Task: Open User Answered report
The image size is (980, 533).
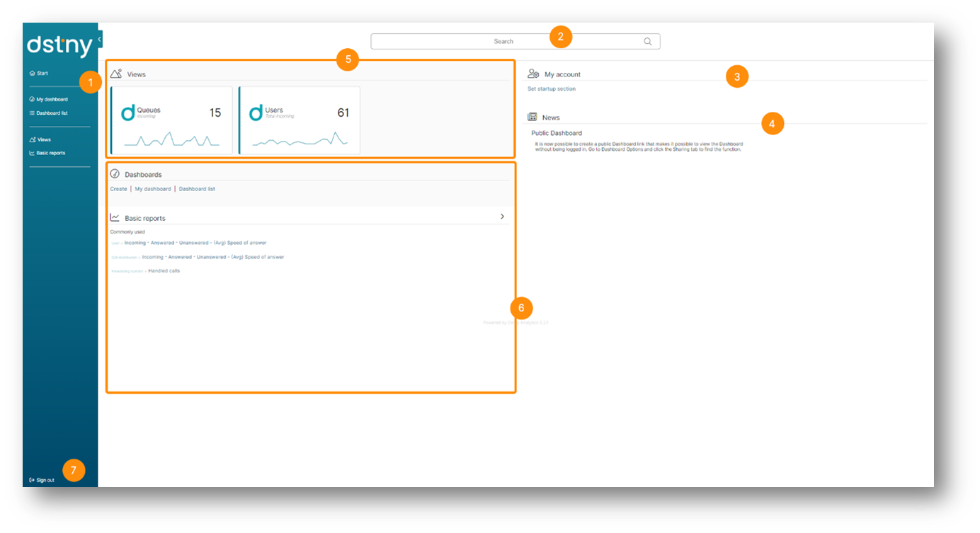Action: [162, 243]
